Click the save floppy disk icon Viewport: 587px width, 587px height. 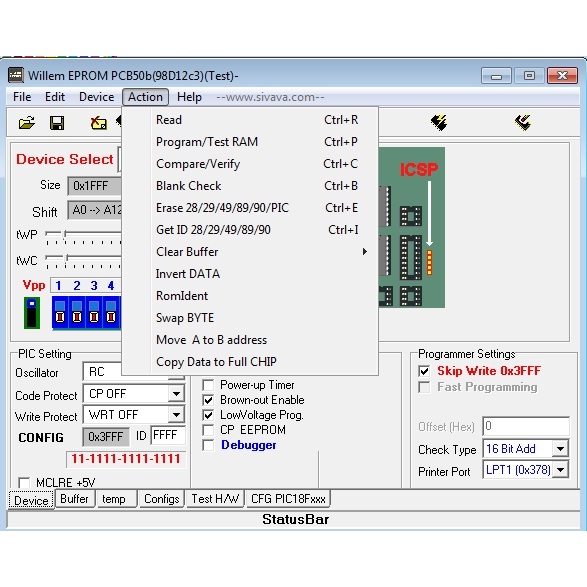57,122
